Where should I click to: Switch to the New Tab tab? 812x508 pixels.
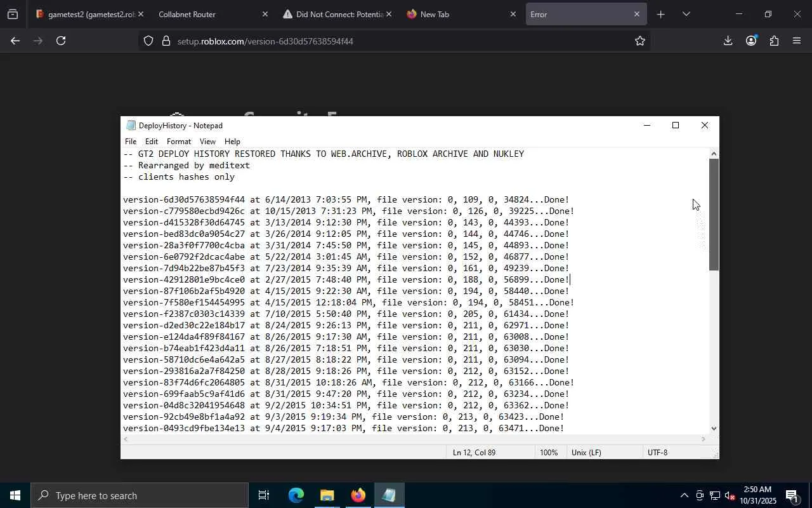click(461, 14)
